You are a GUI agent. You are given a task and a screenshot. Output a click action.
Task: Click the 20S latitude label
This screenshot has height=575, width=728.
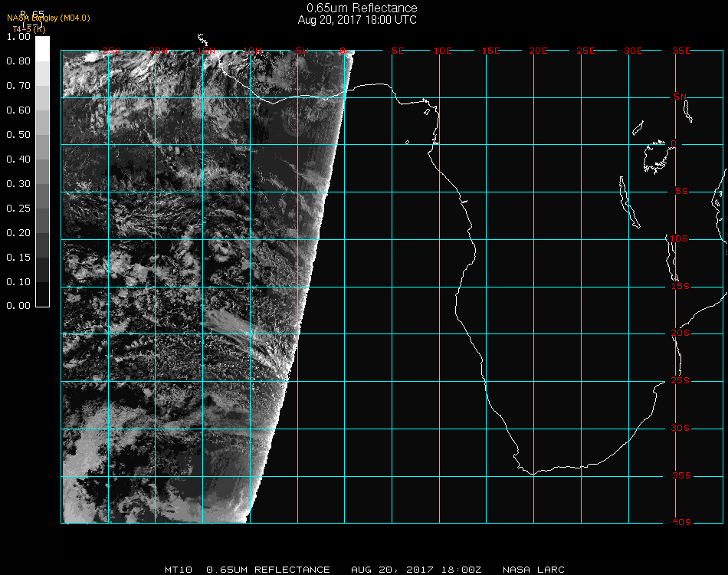(x=680, y=333)
